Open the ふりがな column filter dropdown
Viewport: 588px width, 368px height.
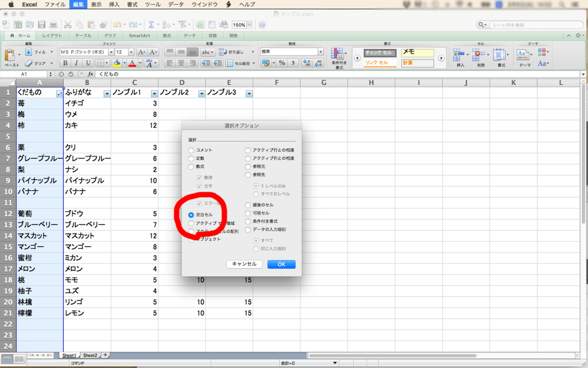[107, 93]
